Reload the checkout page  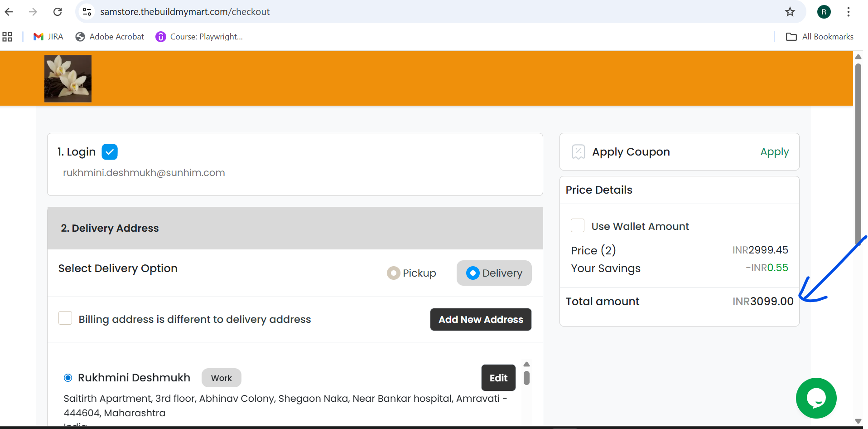[58, 12]
